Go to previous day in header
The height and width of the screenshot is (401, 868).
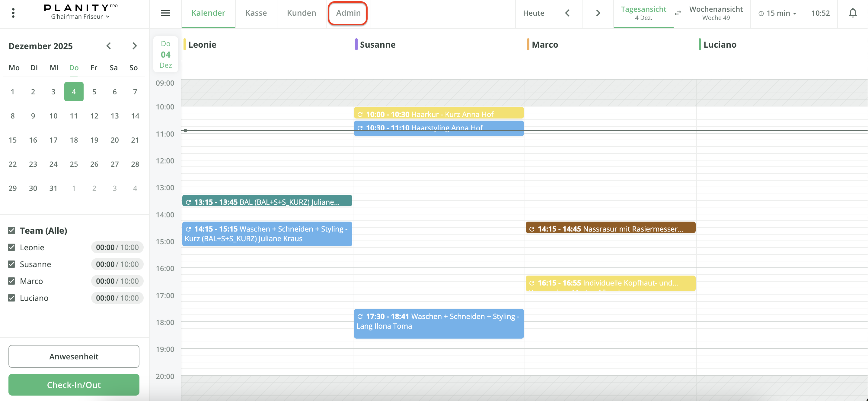tap(567, 13)
